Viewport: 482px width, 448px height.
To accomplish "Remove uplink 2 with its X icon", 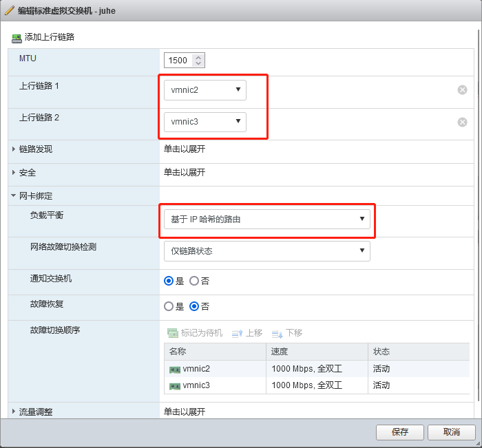I will pos(462,122).
